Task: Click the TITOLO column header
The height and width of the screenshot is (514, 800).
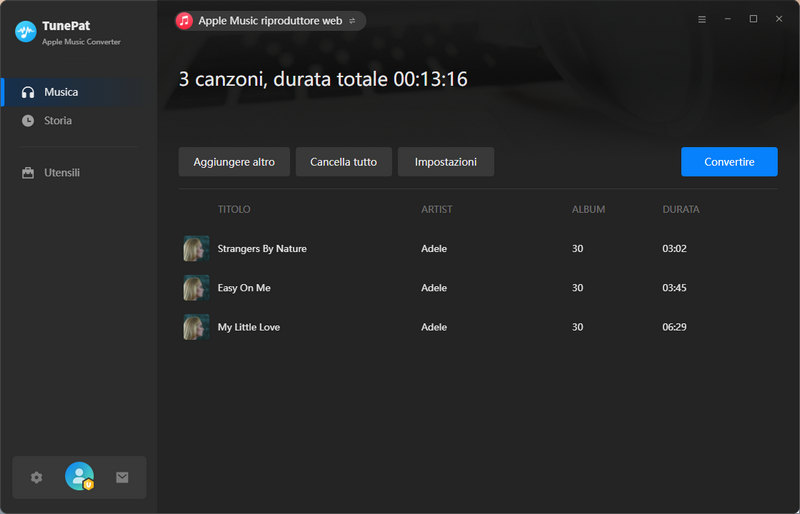Action: coord(234,209)
